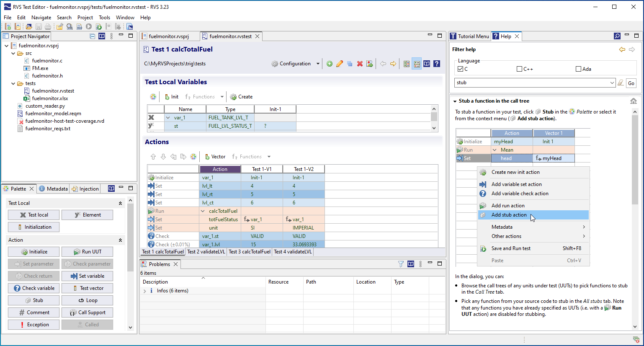644x346 pixels.
Task: Select fuelmonitor.xlsx in Project Navigator
Action: pos(50,98)
